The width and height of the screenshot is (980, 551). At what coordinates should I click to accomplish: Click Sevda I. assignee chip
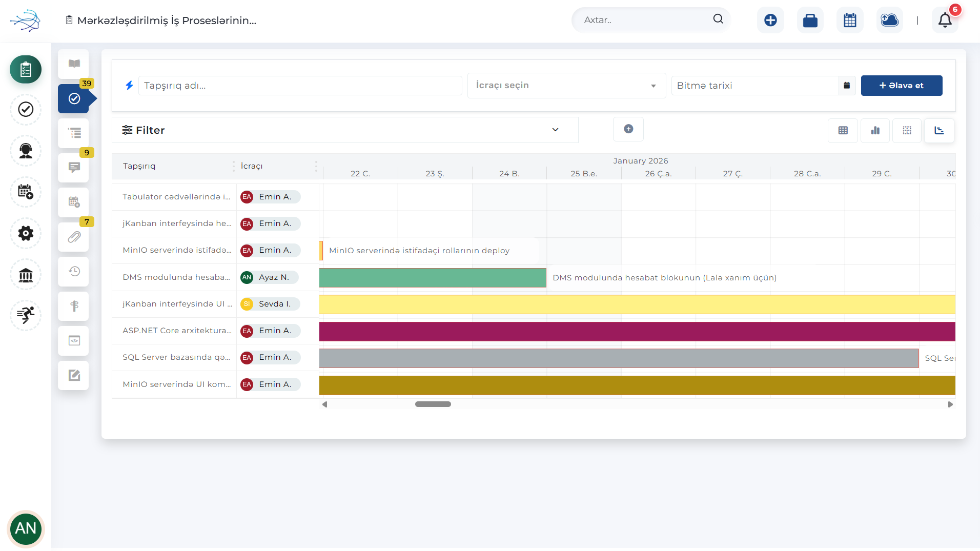pos(270,304)
